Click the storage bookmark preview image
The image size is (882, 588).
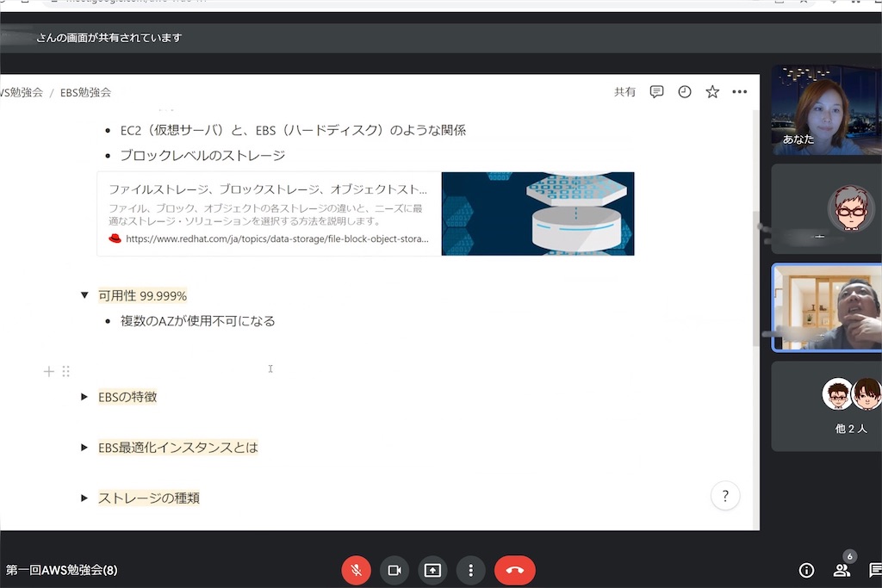(x=537, y=214)
